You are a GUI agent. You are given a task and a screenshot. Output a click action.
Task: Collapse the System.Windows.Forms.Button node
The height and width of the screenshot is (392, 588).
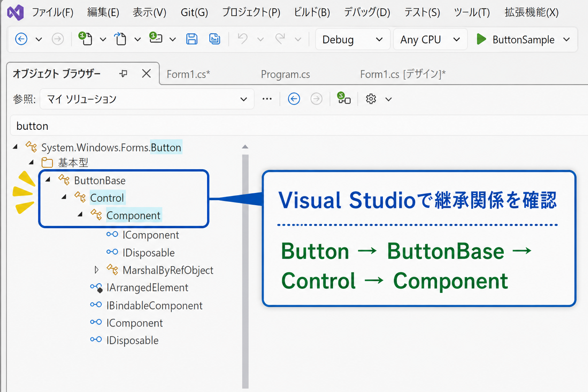[15, 147]
